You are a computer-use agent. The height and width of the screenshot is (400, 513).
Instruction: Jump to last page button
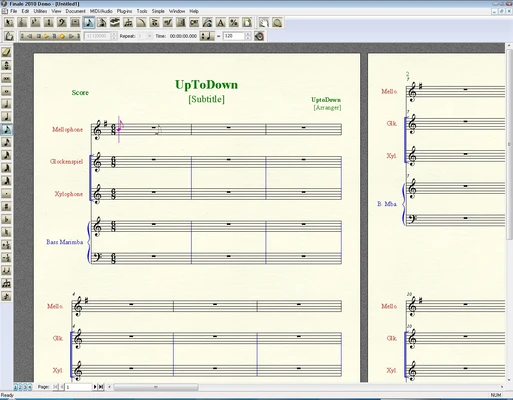pos(101,387)
